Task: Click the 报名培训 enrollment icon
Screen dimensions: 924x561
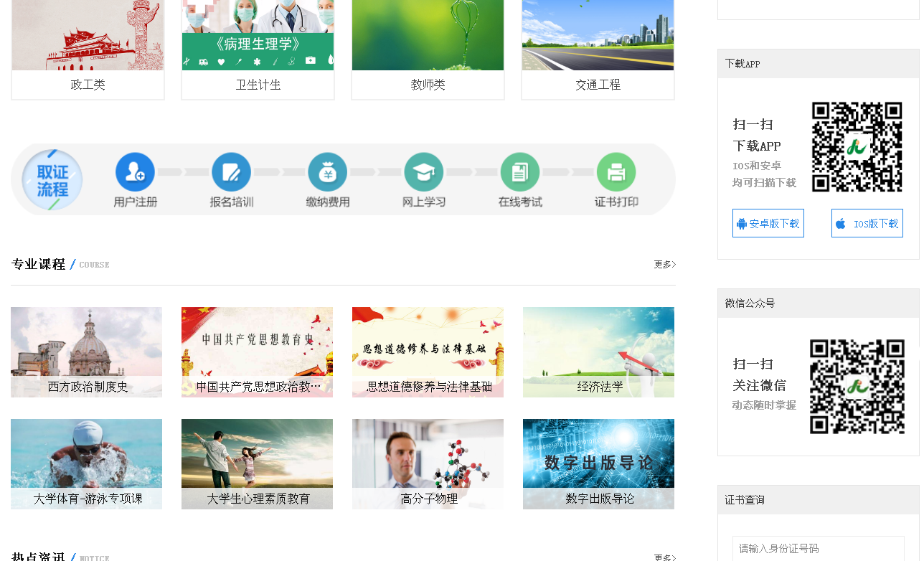Action: 231,172
